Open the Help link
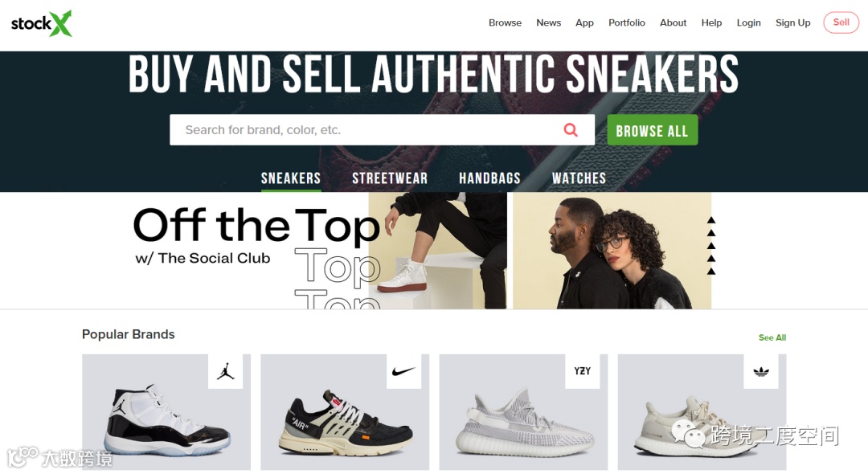Viewport: 868px width, 474px height. coord(711,22)
